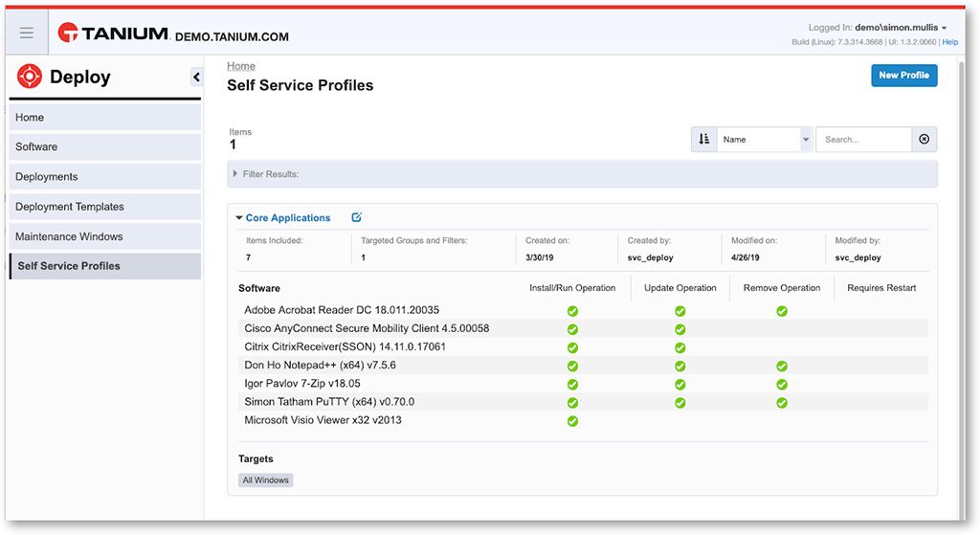Click DEMO.TANIUM.COM server name
Image resolution: width=980 pixels, height=535 pixels.
(232, 37)
